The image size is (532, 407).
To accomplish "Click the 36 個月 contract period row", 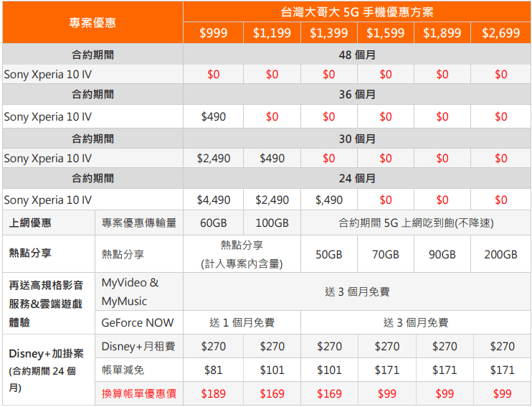I will [356, 95].
